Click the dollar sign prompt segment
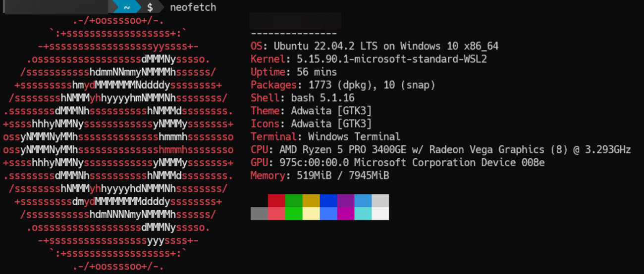Screen dimensions: 644x274 150,7
